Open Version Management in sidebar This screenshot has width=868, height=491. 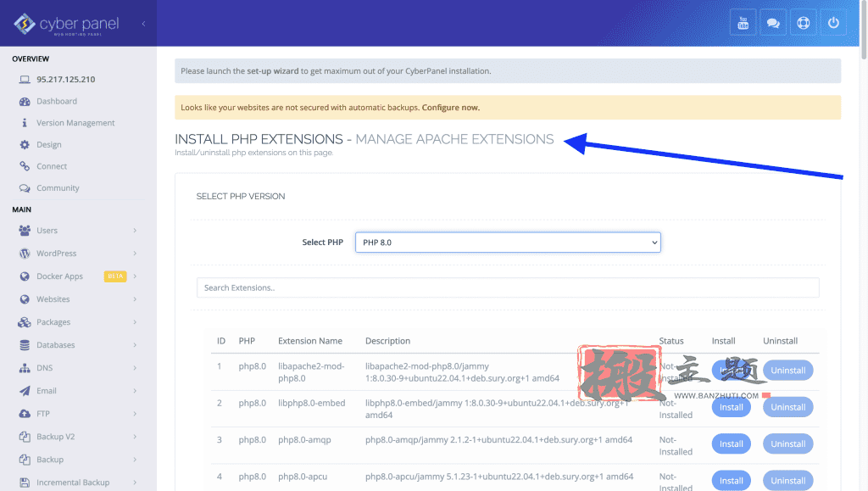pyautogui.click(x=75, y=123)
